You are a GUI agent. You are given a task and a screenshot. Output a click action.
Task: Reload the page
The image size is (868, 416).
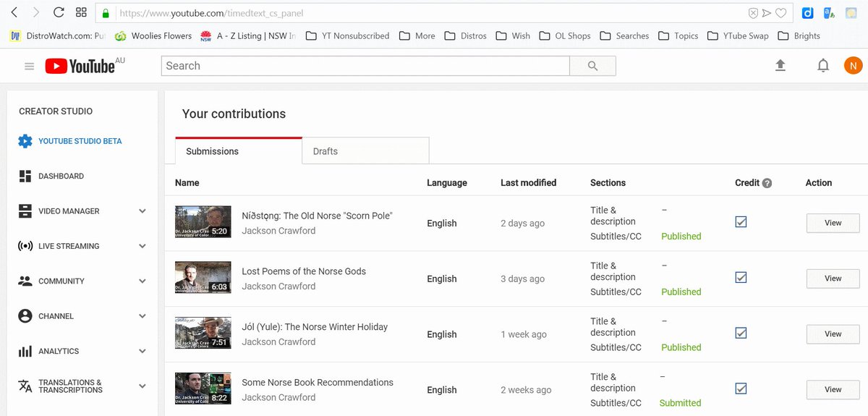pos(59,12)
